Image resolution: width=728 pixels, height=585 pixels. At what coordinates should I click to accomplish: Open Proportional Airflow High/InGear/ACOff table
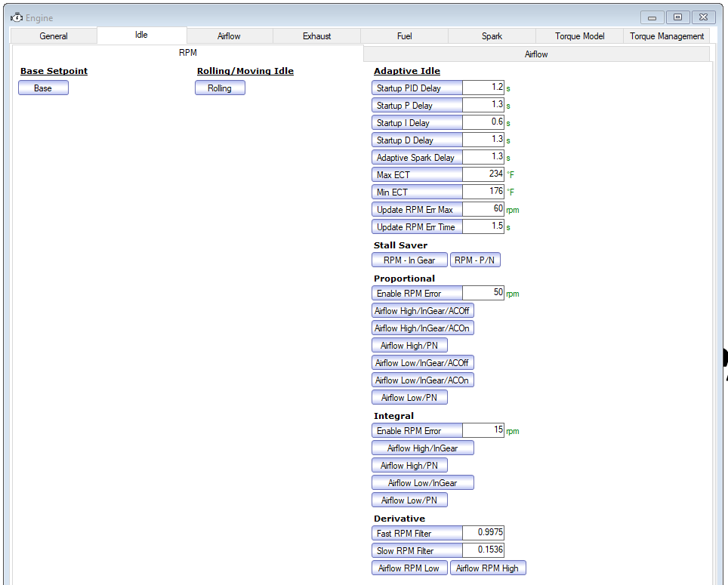[422, 311]
